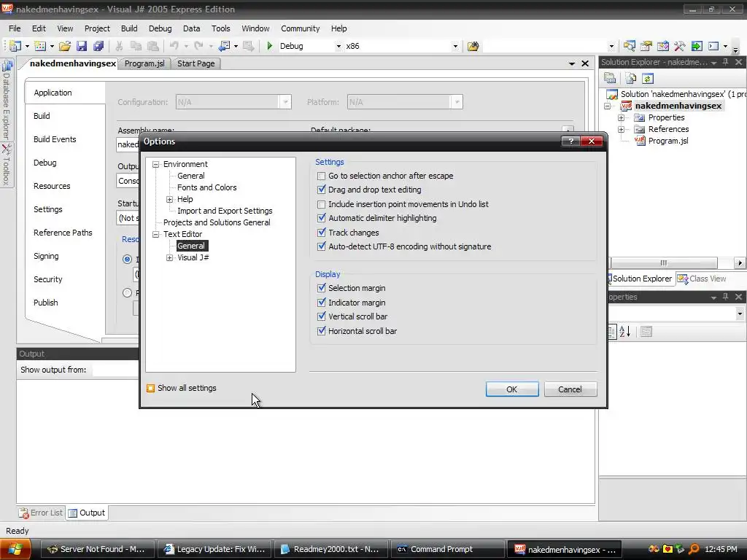Open the Object Browser toolbar icon

tap(662, 46)
